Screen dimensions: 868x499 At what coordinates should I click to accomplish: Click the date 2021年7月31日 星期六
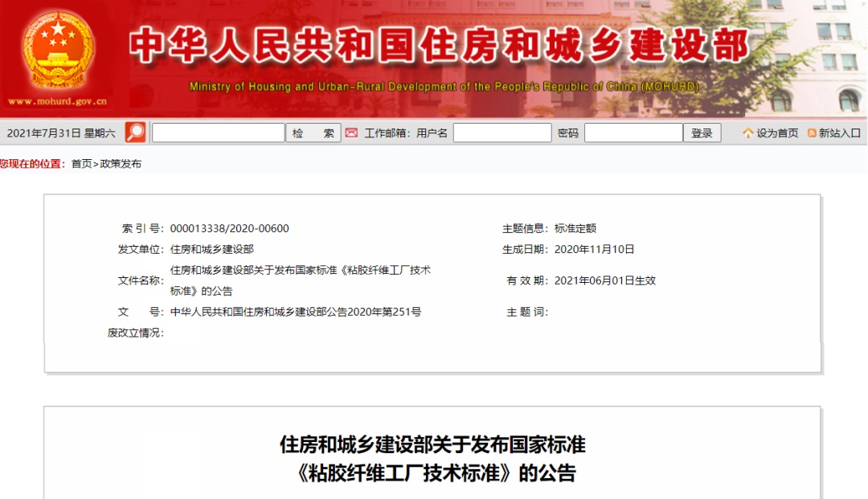61,133
